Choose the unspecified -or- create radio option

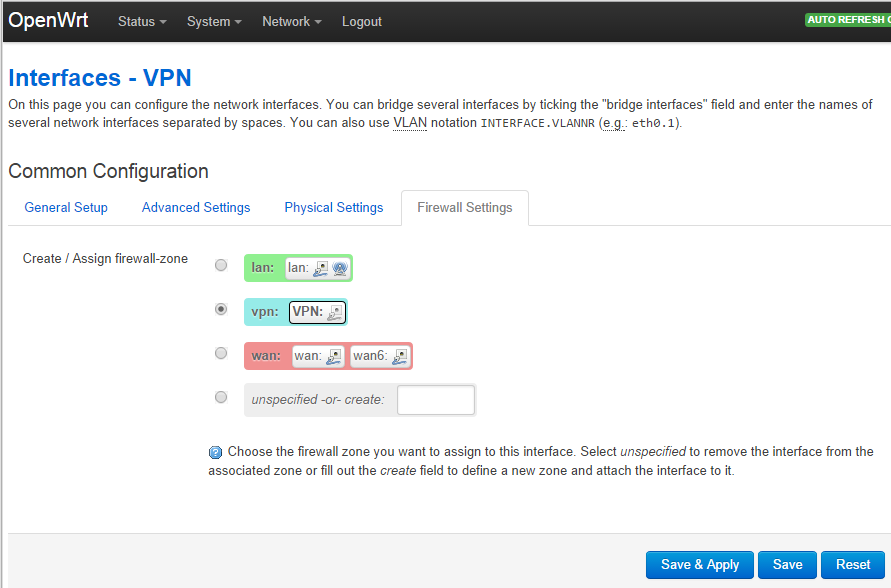[221, 397]
